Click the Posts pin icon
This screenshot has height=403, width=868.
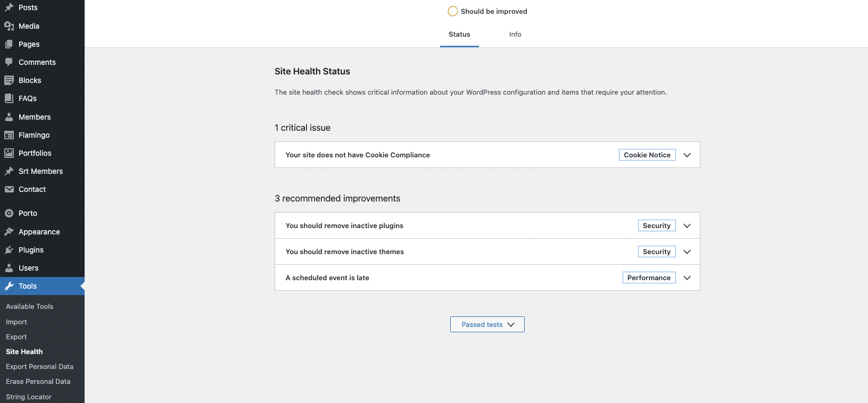click(9, 7)
